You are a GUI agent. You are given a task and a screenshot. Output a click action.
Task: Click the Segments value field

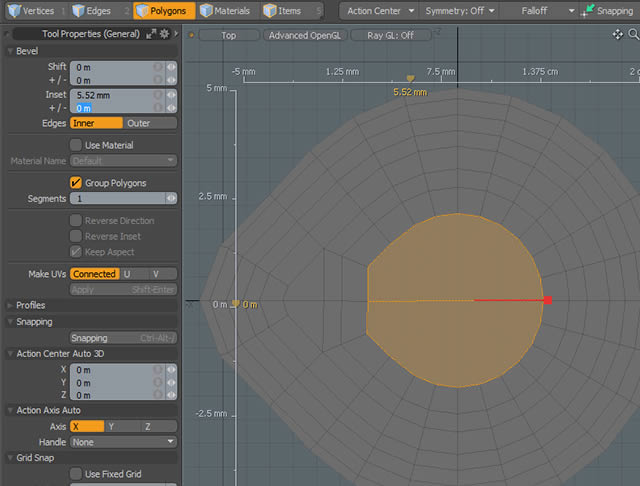click(x=118, y=198)
